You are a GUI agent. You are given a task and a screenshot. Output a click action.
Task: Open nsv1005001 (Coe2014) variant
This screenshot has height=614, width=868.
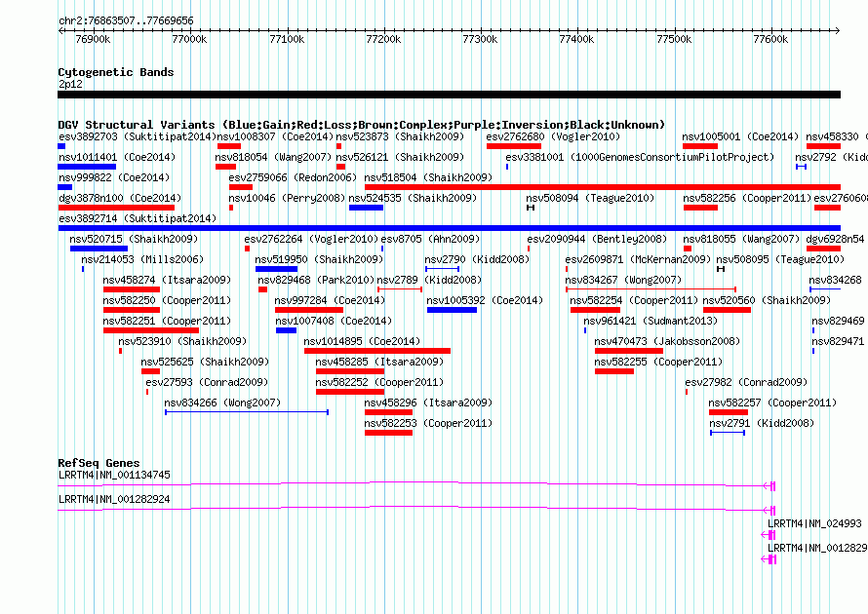pyautogui.click(x=740, y=136)
